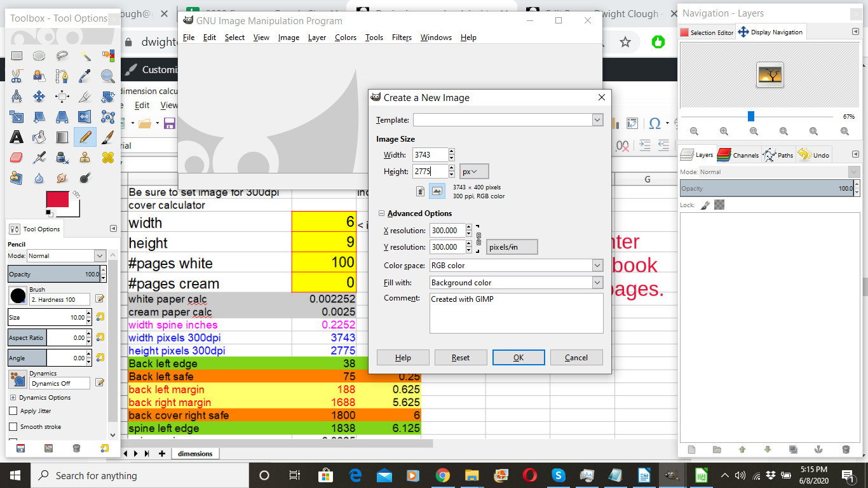868x488 pixels.
Task: Set portrait orientation in New Image dialog
Action: pos(420,191)
